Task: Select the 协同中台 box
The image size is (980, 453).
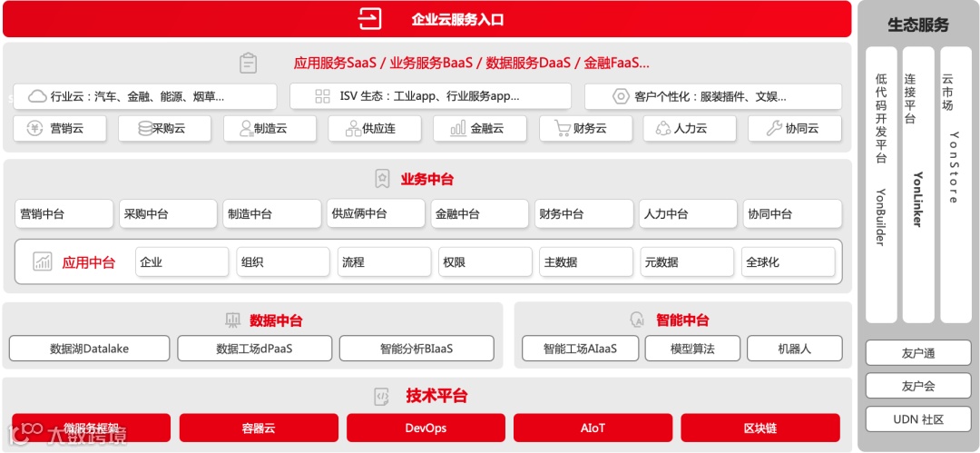Action: [x=792, y=214]
